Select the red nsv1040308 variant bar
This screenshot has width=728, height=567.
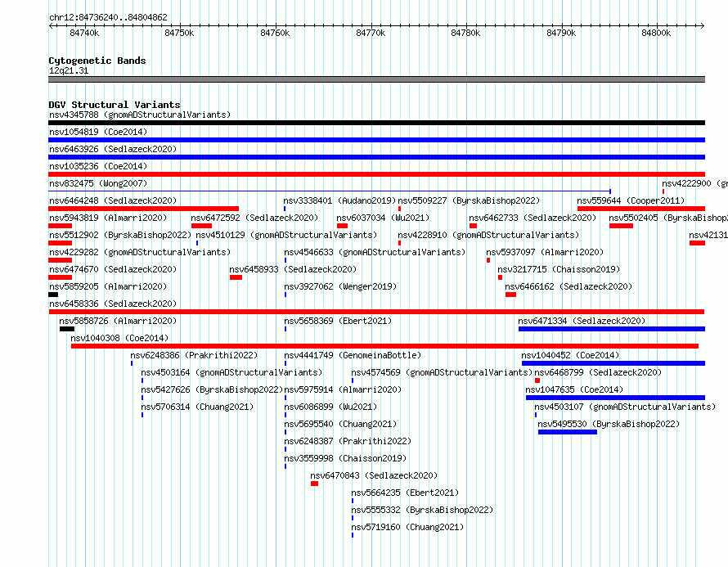[384, 346]
